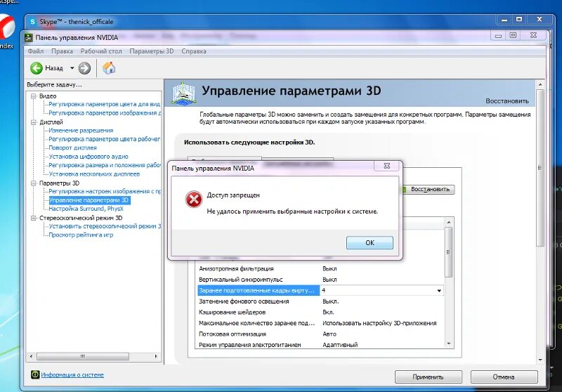Click the Применить button
The image size is (562, 392).
point(428,377)
